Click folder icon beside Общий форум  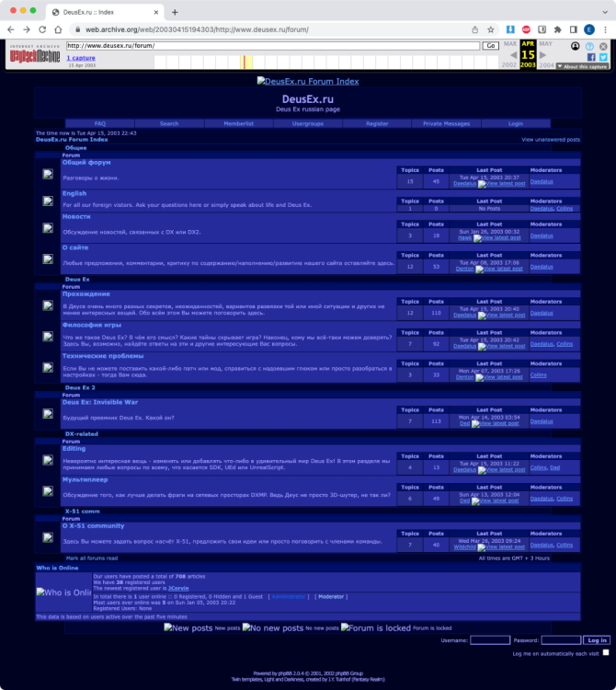[x=48, y=174]
